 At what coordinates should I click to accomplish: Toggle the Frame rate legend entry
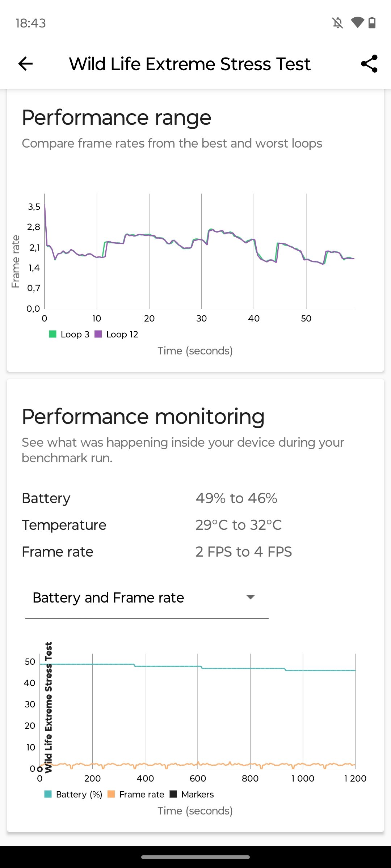[x=136, y=794]
